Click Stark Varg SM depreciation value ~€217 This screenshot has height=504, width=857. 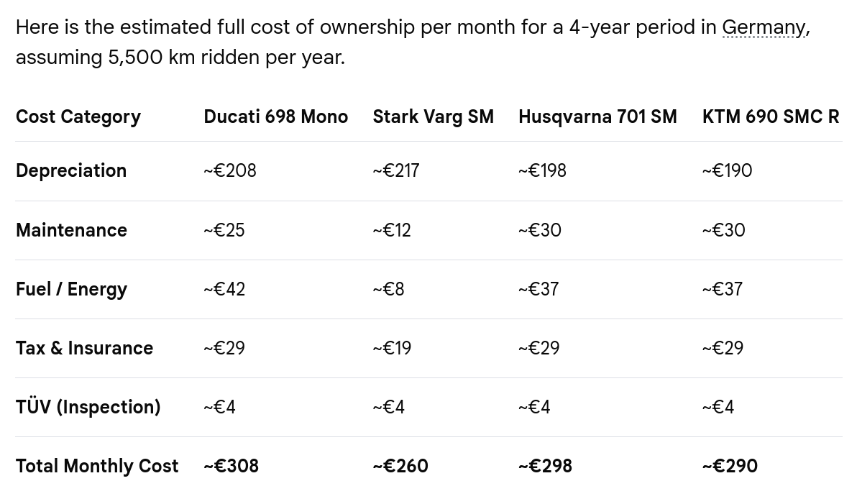click(x=396, y=170)
